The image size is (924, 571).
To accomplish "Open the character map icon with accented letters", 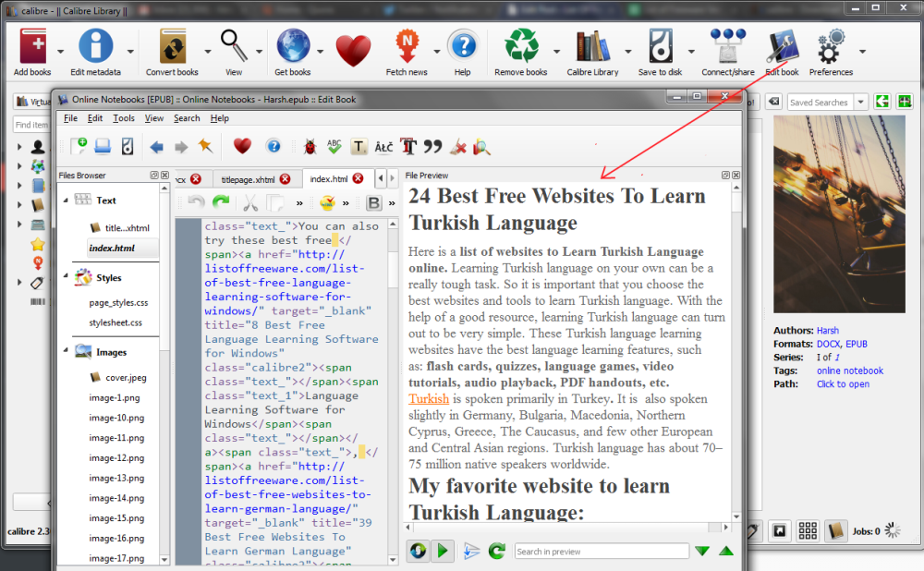I will point(383,147).
